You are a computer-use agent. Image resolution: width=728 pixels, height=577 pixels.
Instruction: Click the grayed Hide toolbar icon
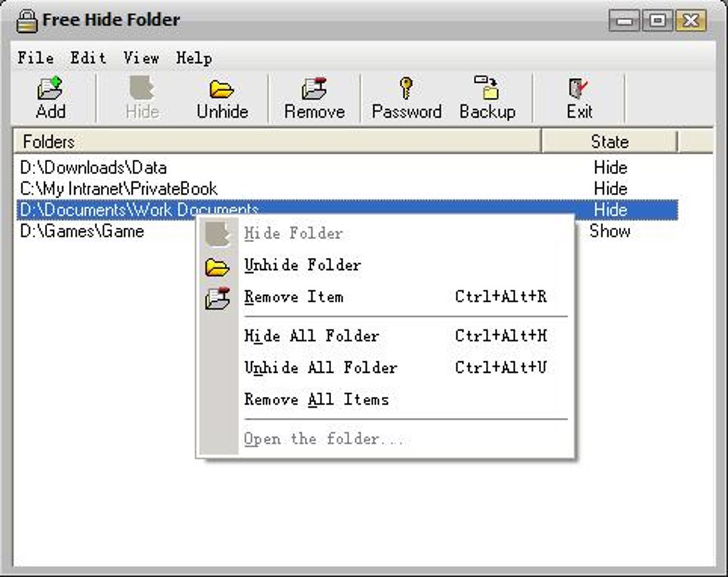141,89
